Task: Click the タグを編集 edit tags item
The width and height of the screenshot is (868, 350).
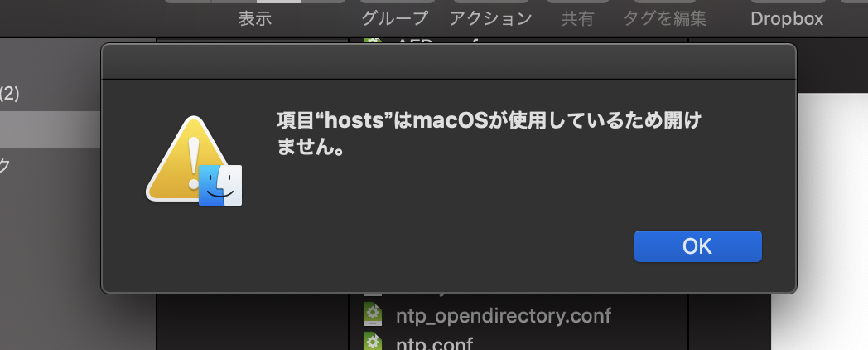Action: click(x=665, y=18)
